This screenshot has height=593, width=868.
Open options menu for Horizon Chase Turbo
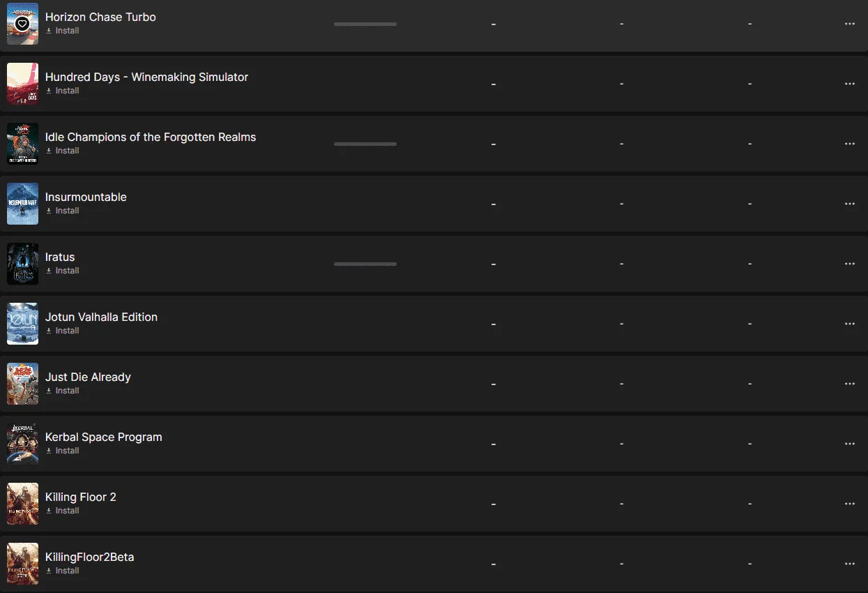click(x=849, y=24)
